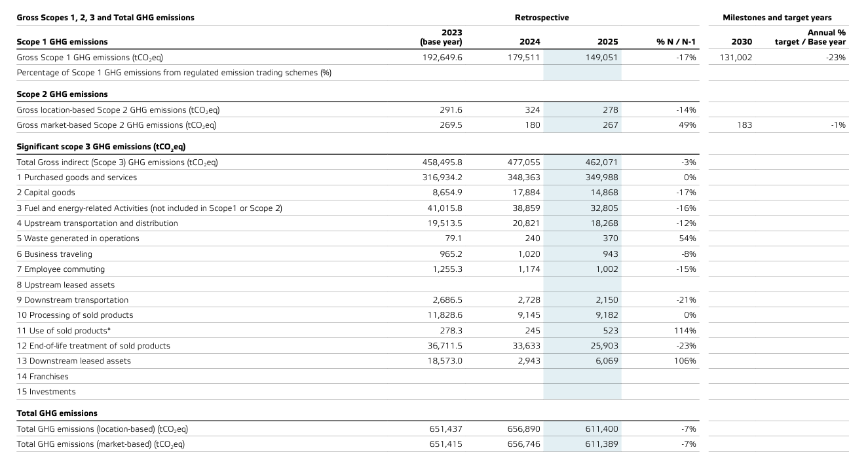Select the 'Annual % target / Base year' header
The image size is (868, 454).
pos(810,37)
